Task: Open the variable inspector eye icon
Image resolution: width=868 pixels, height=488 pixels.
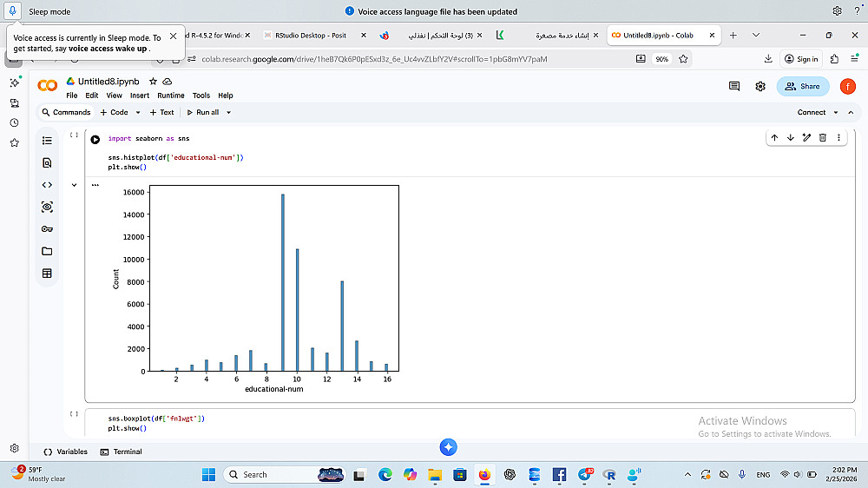Action: (x=47, y=208)
